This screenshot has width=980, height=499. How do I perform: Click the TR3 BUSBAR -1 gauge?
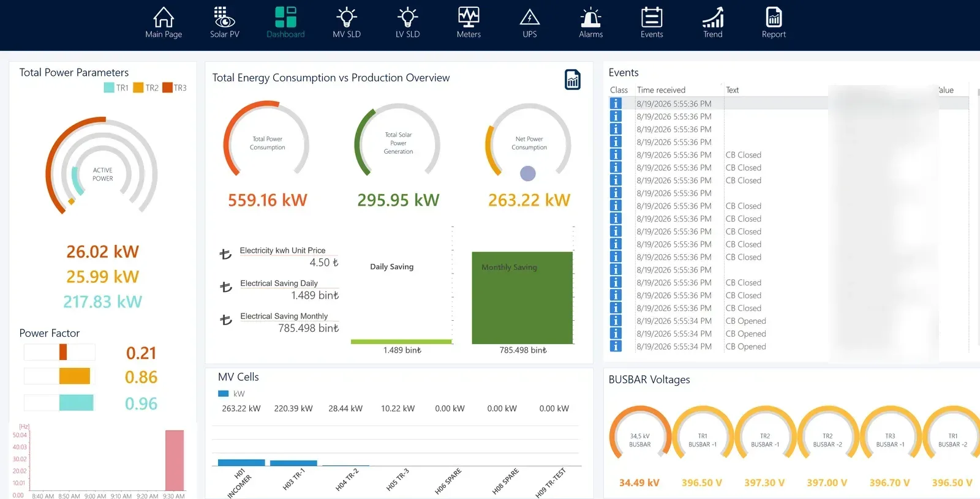coord(890,433)
